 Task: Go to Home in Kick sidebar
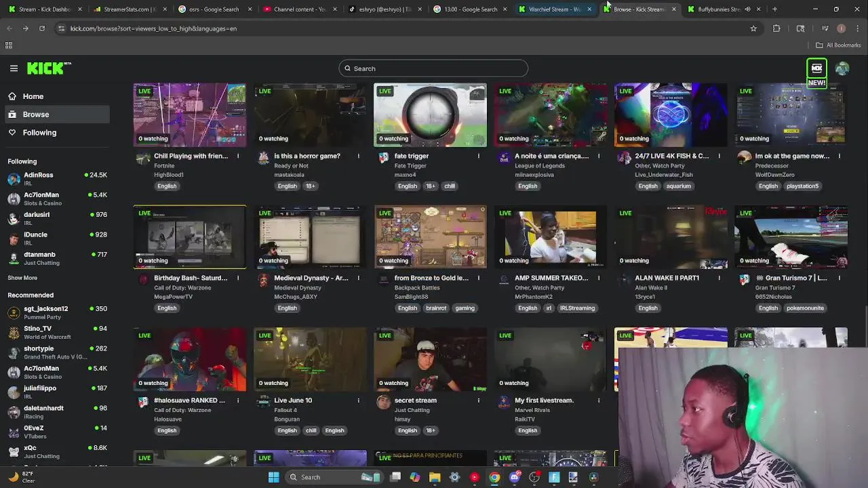[56, 96]
